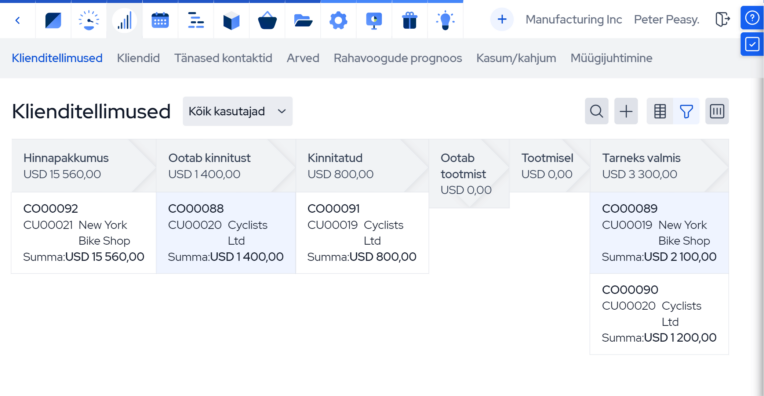Click 'CU00019' on order CO00089
This screenshot has width=764, height=396.
pyautogui.click(x=627, y=225)
